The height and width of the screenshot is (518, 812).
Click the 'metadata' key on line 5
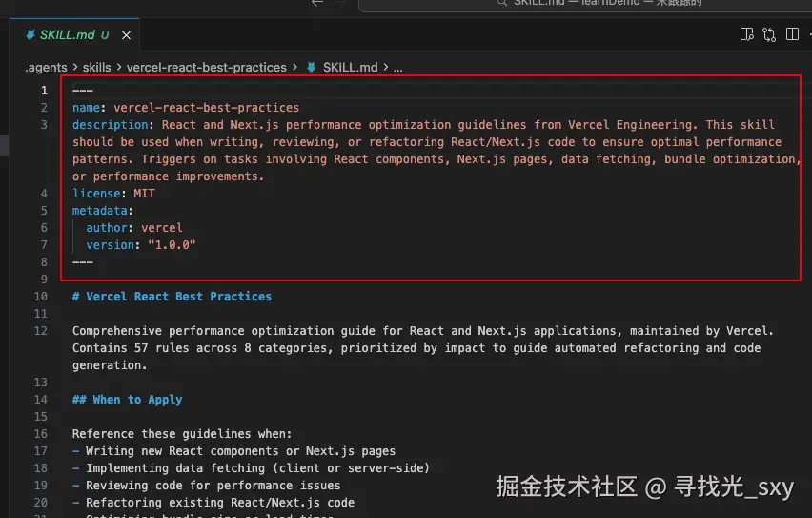100,211
